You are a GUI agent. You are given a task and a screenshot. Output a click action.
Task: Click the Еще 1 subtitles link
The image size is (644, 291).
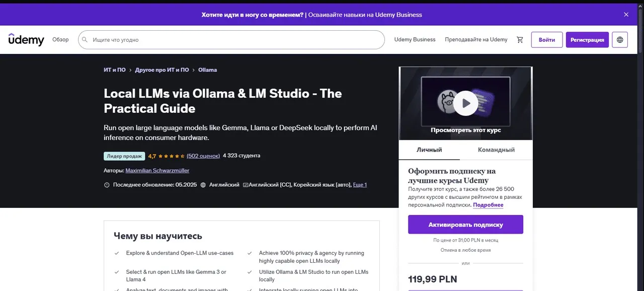(x=360, y=185)
